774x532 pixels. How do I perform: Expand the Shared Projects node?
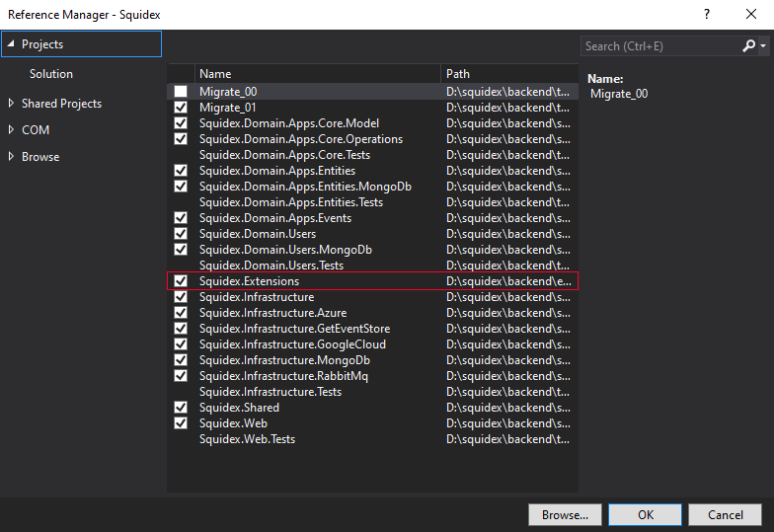click(11, 103)
